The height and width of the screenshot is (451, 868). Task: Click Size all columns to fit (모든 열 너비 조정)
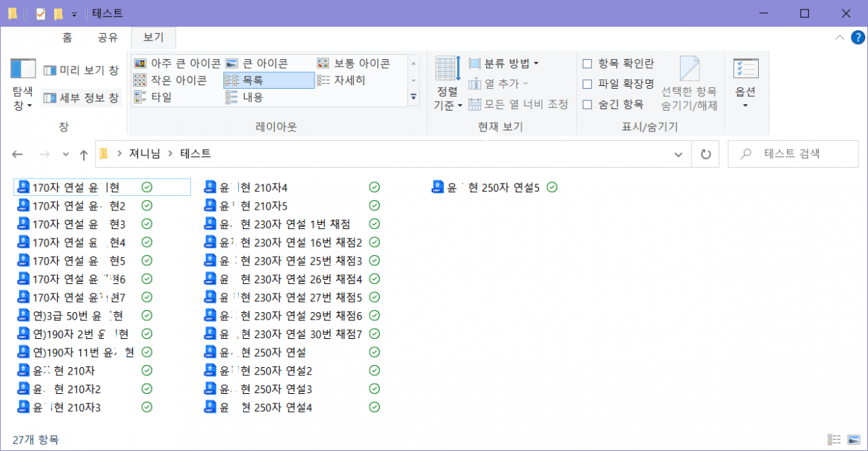pos(518,105)
